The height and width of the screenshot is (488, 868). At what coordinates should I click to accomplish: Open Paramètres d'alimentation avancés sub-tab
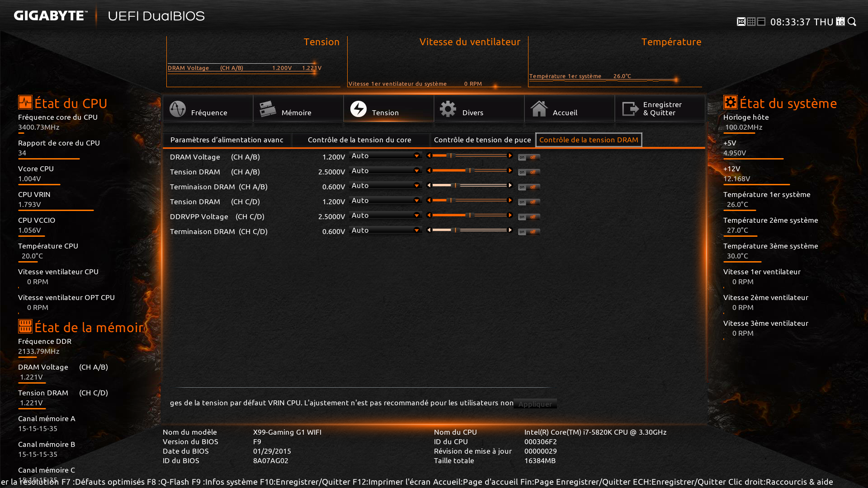(227, 140)
